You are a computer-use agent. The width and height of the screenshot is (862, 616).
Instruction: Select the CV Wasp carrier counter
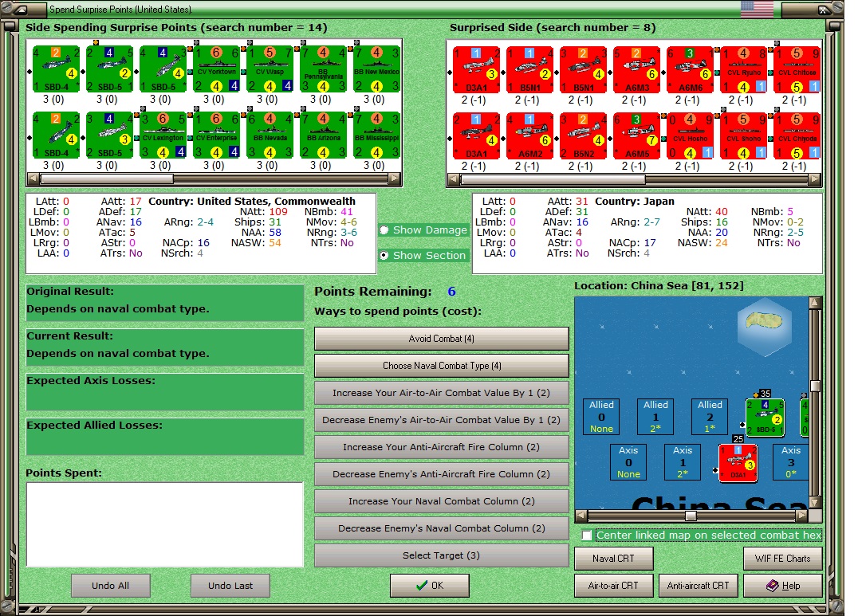(270, 69)
